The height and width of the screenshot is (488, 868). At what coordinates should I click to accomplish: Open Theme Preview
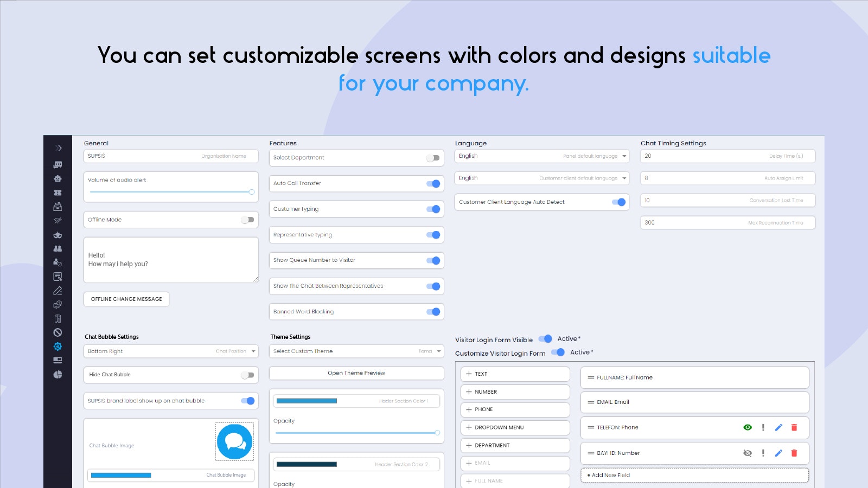(x=356, y=373)
